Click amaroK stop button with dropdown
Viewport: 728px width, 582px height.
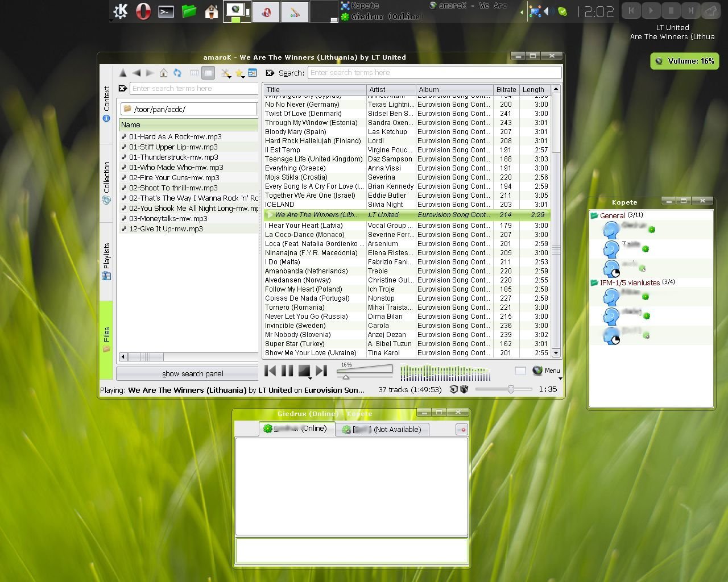[x=305, y=372]
